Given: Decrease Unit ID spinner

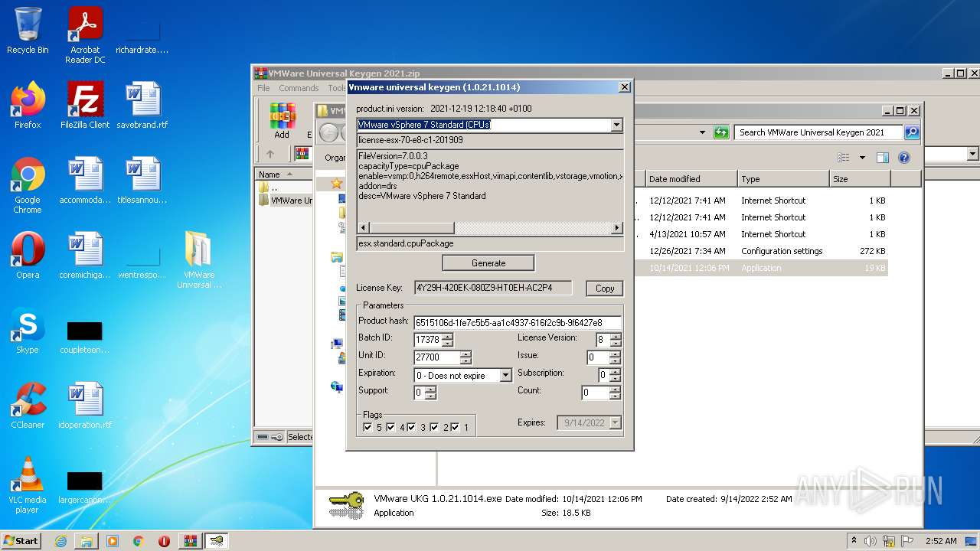Looking at the screenshot, I should coord(465,360).
